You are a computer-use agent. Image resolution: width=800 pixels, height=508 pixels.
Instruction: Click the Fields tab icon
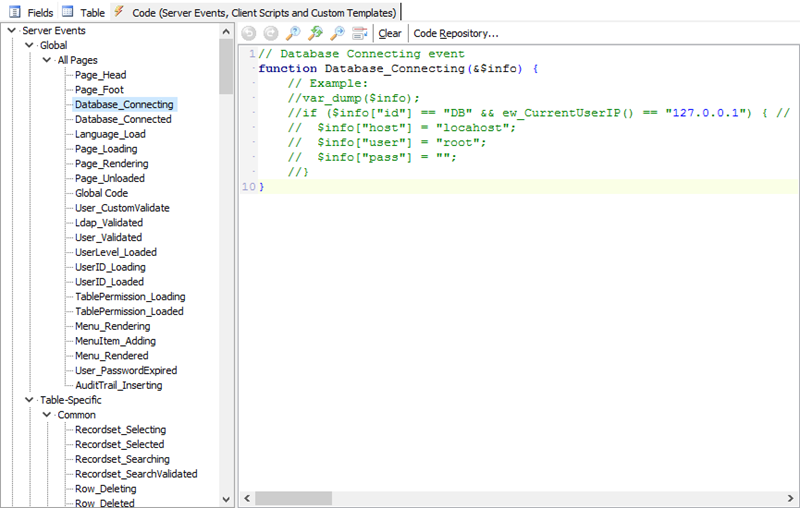click(x=15, y=11)
